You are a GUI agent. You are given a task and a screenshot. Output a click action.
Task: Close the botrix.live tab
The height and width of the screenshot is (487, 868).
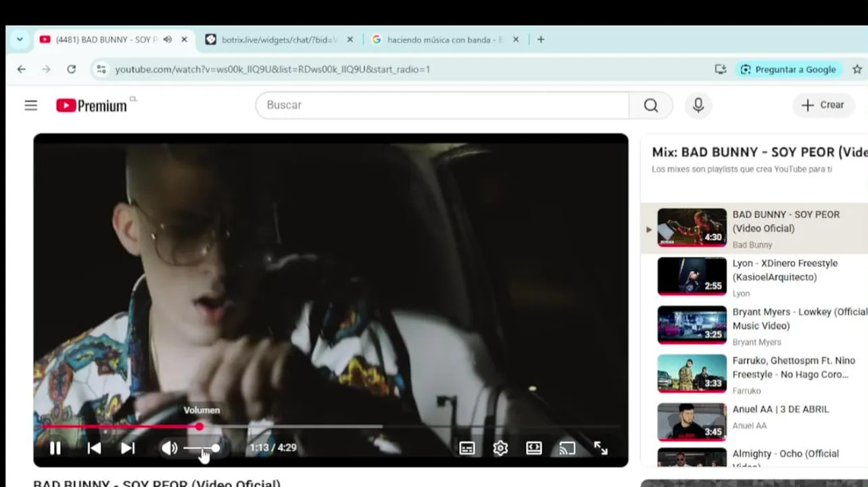349,40
